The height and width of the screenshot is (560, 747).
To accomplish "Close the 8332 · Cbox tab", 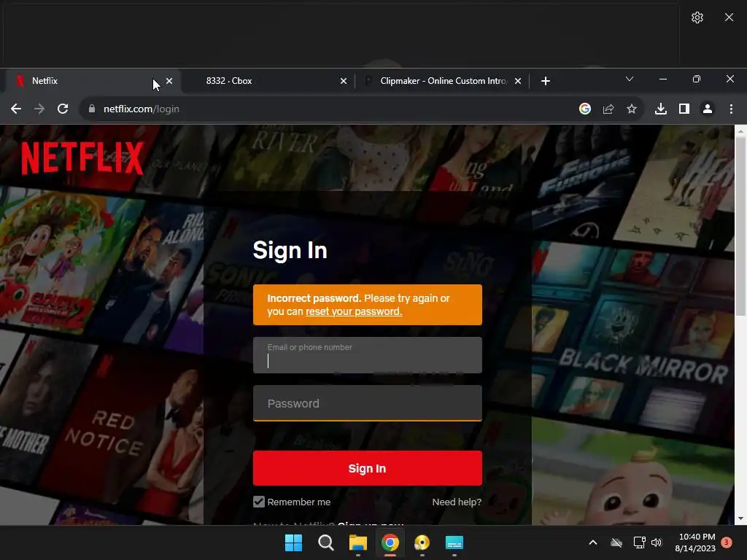I will tap(344, 81).
